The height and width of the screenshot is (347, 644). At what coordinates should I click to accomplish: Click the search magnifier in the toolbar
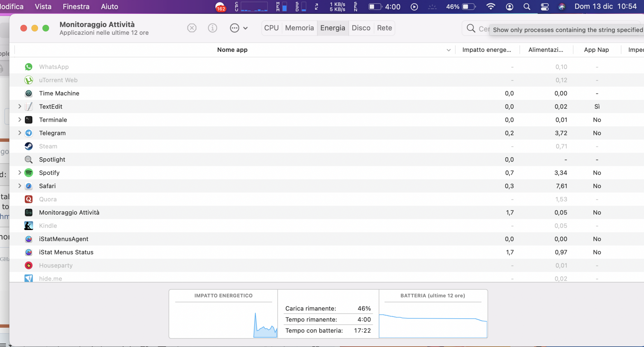(x=471, y=28)
